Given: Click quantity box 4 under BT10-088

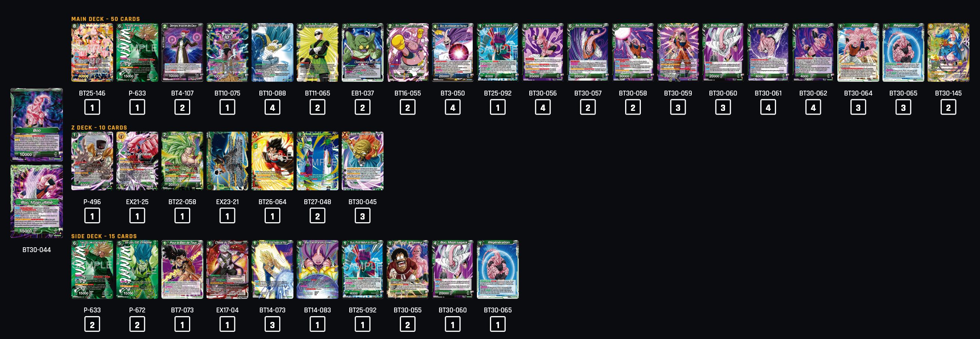Looking at the screenshot, I should pyautogui.click(x=273, y=108).
